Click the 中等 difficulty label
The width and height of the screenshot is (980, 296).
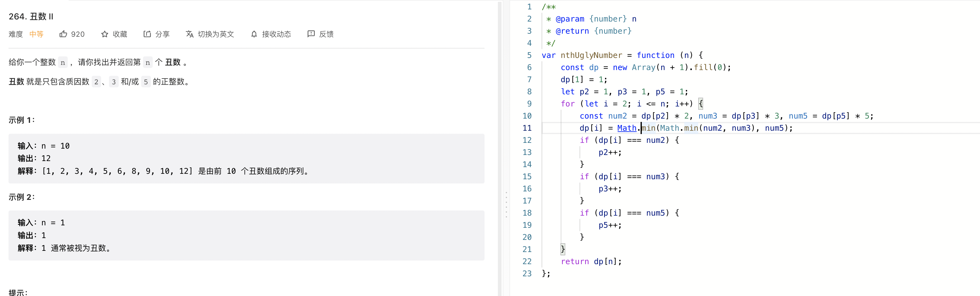pyautogui.click(x=36, y=34)
